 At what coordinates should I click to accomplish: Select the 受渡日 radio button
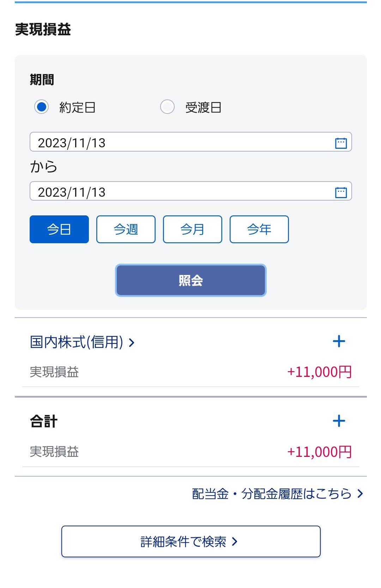[x=167, y=107]
